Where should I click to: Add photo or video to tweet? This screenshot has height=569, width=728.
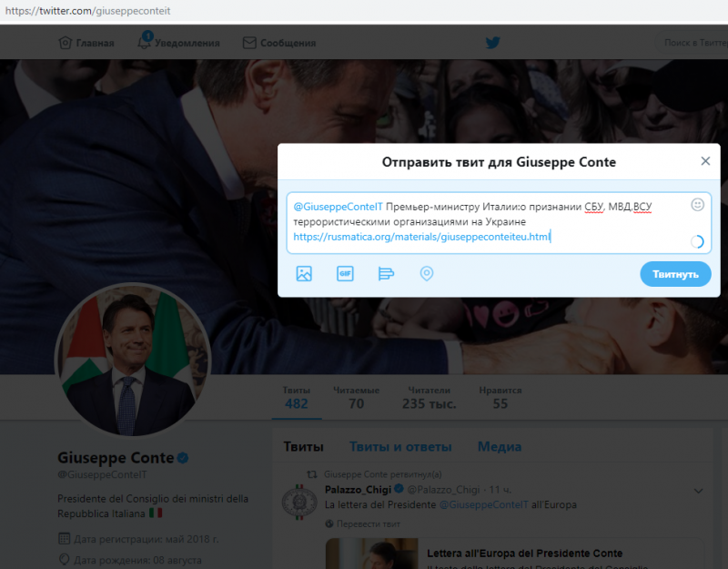(304, 274)
